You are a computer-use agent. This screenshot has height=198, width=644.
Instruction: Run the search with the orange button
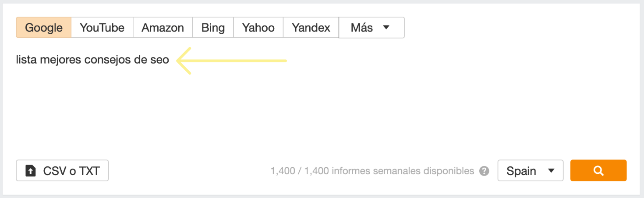tap(598, 171)
